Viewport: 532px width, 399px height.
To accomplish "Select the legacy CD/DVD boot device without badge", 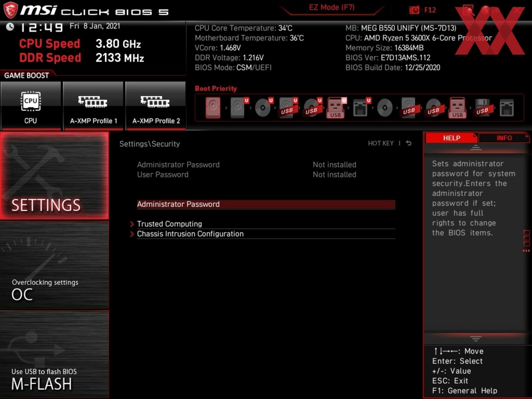I will (385, 108).
